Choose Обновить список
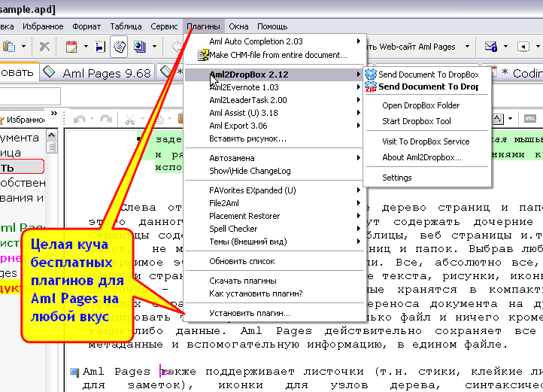The height and width of the screenshot is (392, 543). (275, 261)
